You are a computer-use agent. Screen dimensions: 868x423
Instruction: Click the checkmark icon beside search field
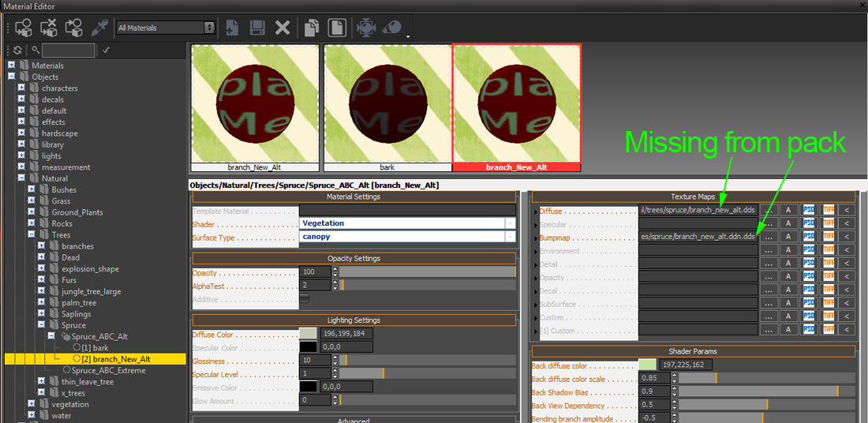coord(107,51)
